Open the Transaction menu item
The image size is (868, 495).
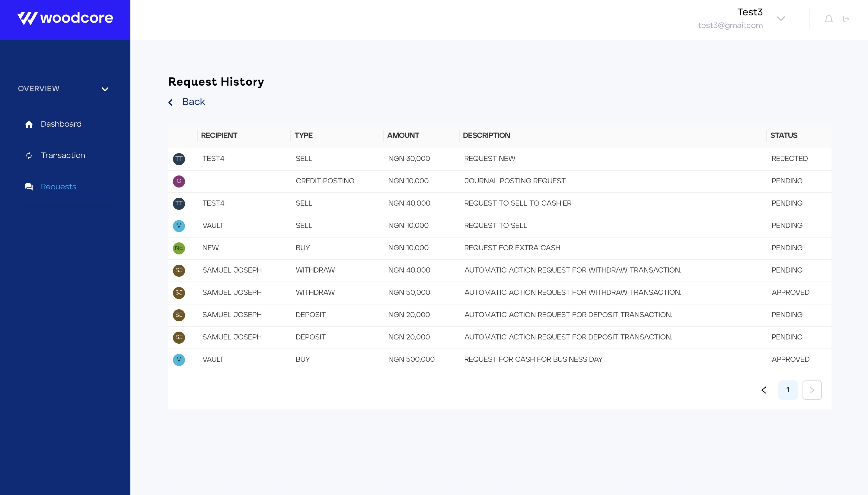[63, 156]
